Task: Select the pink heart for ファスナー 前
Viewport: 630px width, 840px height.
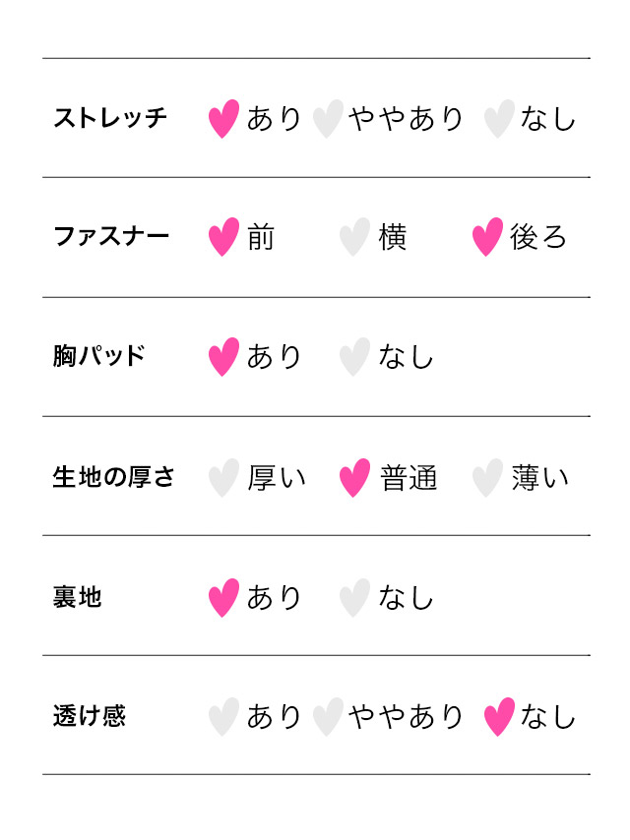Action: 224,238
